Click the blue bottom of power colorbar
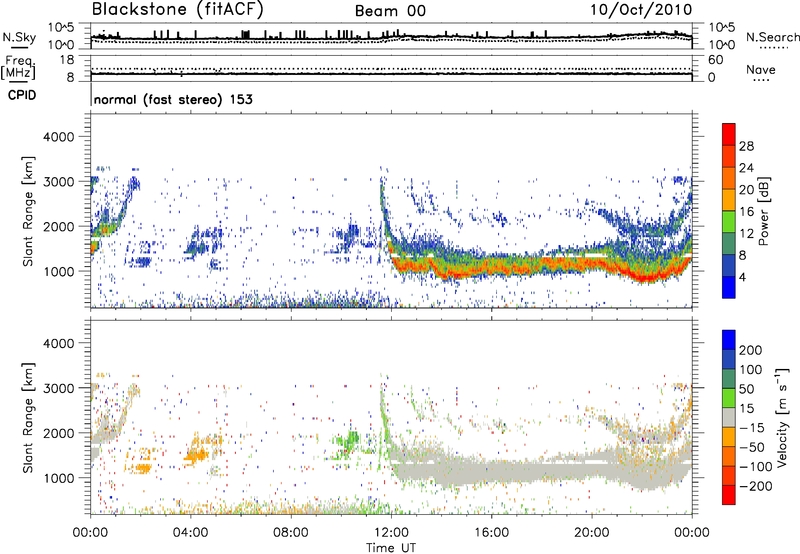800x554 pixels. (729, 287)
